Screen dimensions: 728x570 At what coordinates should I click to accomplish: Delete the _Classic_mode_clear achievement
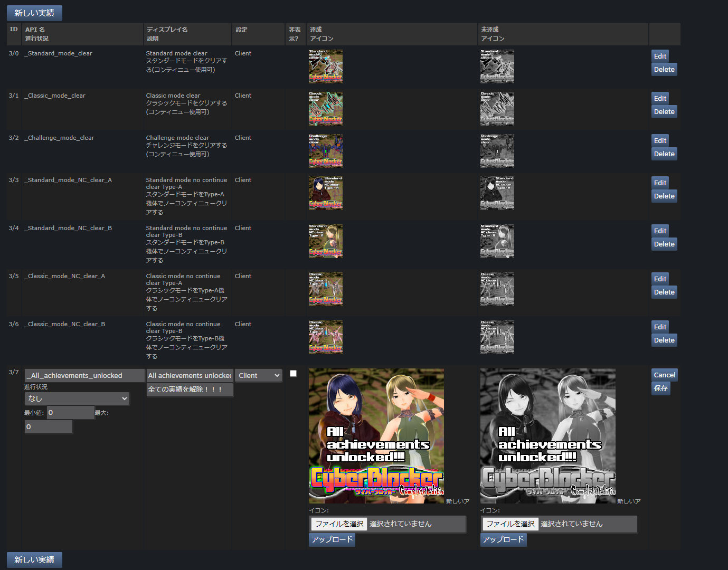[x=664, y=111]
